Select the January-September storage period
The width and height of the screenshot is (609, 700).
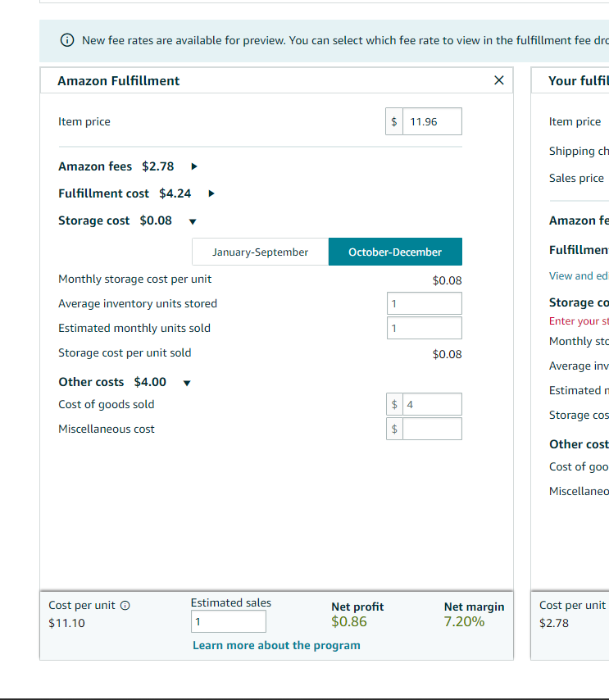[x=261, y=252]
